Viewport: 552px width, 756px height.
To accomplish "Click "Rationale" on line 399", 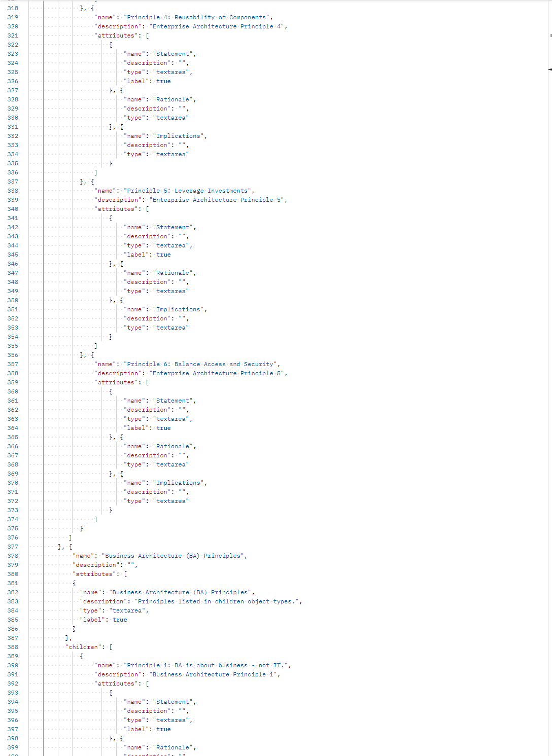I will pyautogui.click(x=173, y=747).
